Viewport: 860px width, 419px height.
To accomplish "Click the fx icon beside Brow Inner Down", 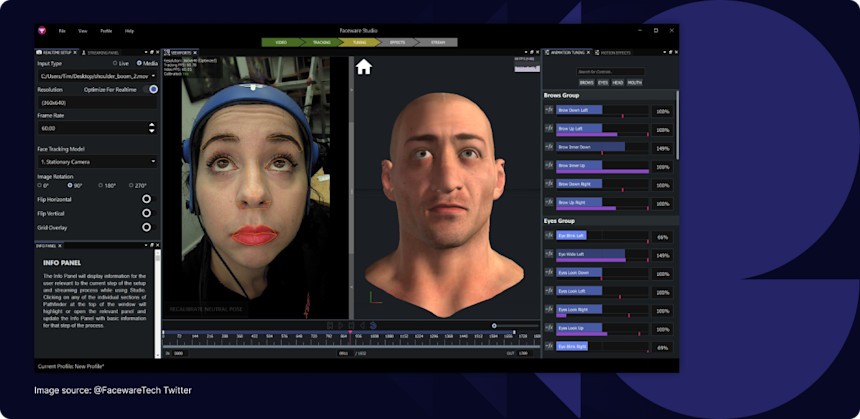I will [548, 147].
